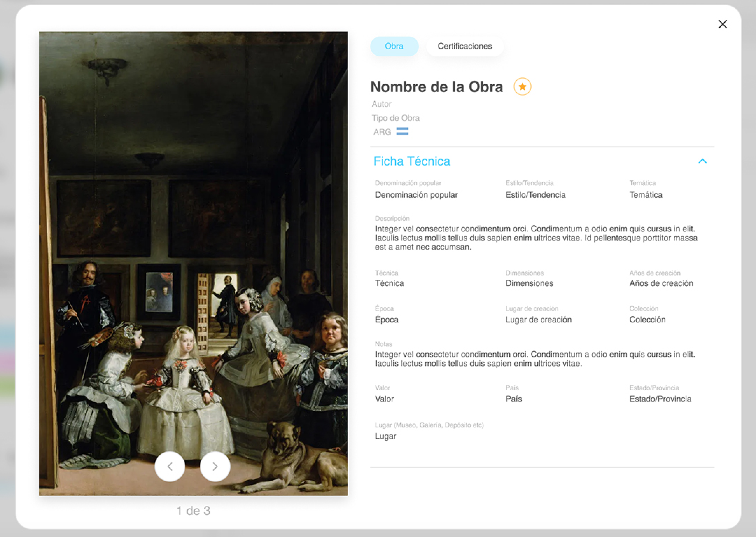This screenshot has height=537, width=756.
Task: Select the Obra tab
Action: (394, 46)
